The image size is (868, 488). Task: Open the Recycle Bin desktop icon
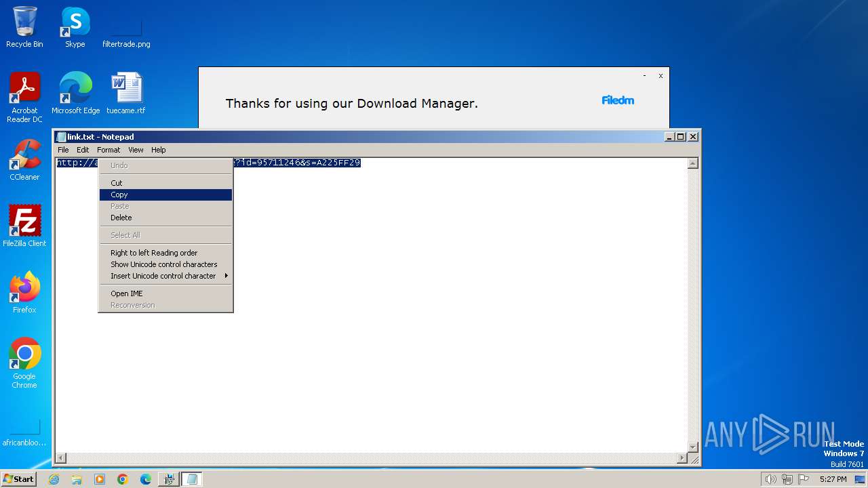[x=24, y=27]
